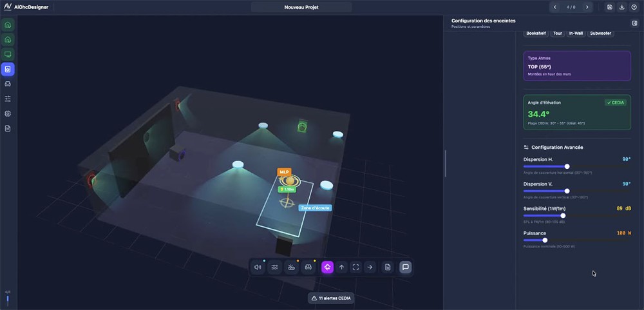This screenshot has width=644, height=310.
Task: Toggle the right arrow side view button
Action: [370, 267]
